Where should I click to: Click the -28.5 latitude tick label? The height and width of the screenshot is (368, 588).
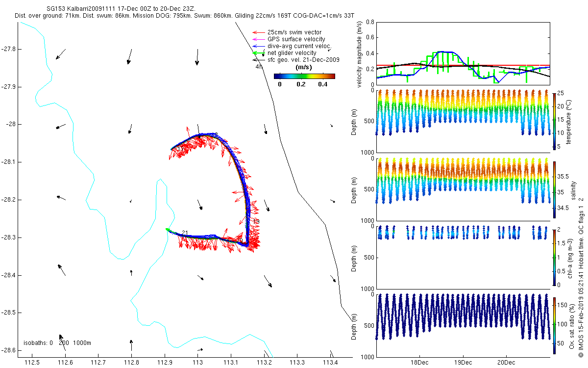[x=8, y=313]
